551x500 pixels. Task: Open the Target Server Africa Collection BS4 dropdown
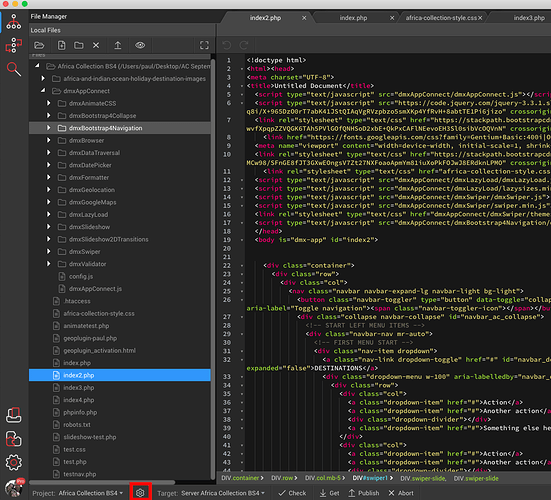(223, 493)
